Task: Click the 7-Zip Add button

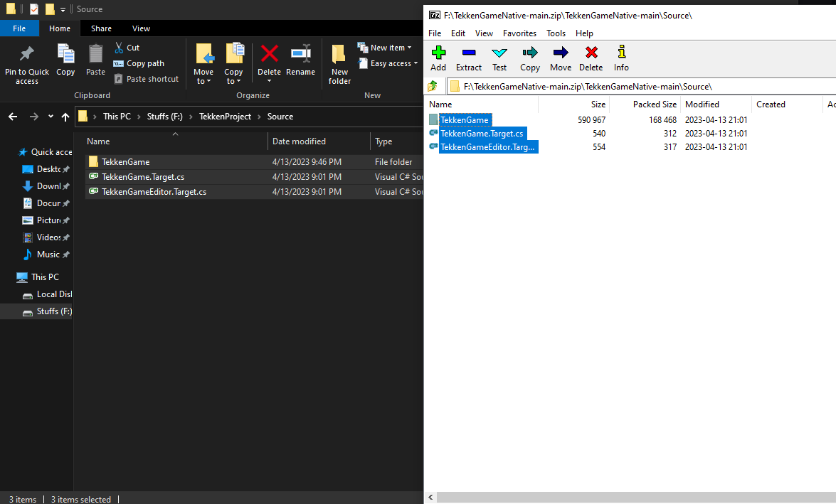Action: [x=438, y=58]
